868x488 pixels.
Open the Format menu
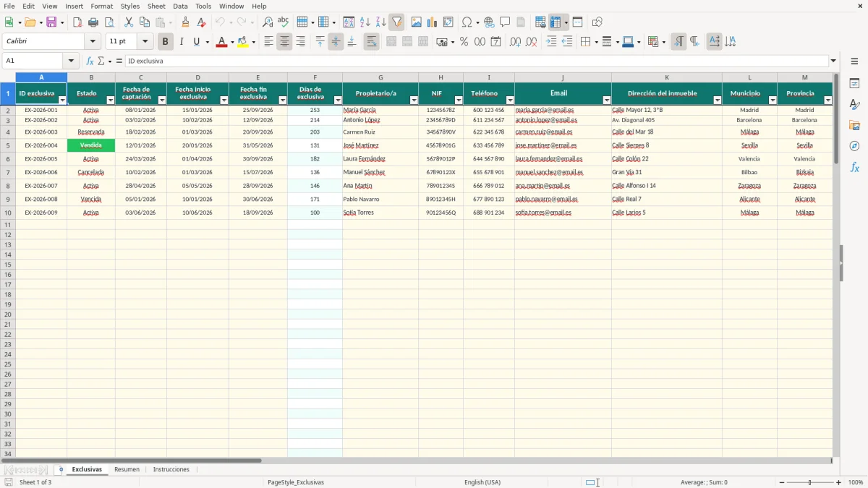coord(101,6)
